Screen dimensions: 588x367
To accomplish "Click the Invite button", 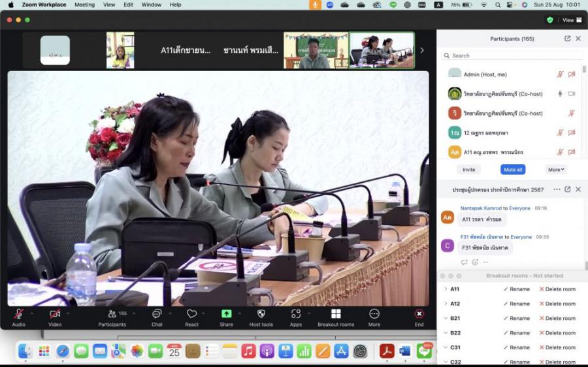I will coord(468,169).
